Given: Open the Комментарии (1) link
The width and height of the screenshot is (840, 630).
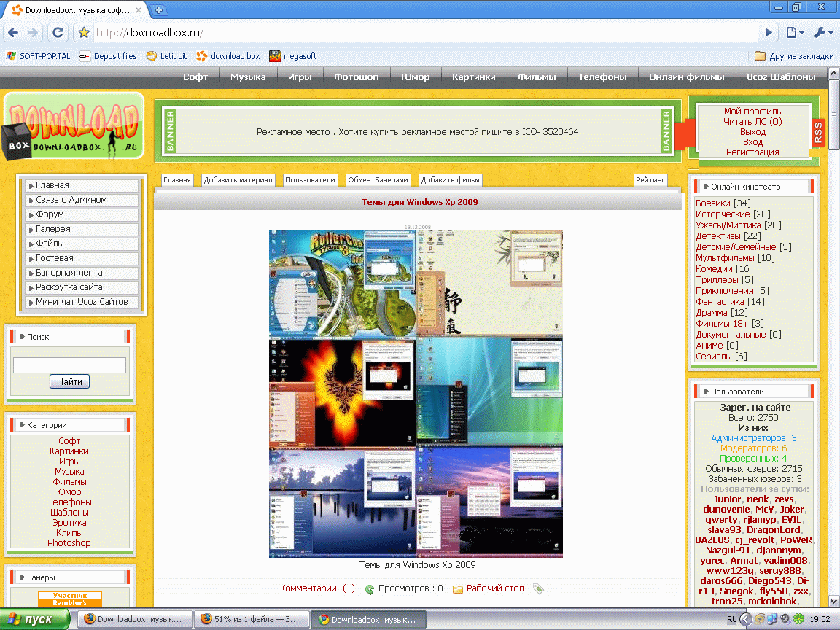Looking at the screenshot, I should pos(317,588).
